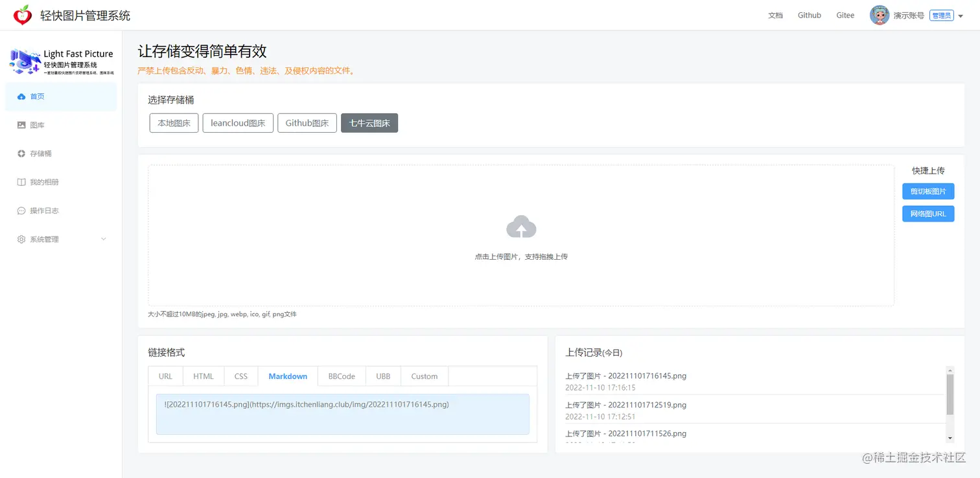Switch to the BBCode link format tab

click(342, 376)
